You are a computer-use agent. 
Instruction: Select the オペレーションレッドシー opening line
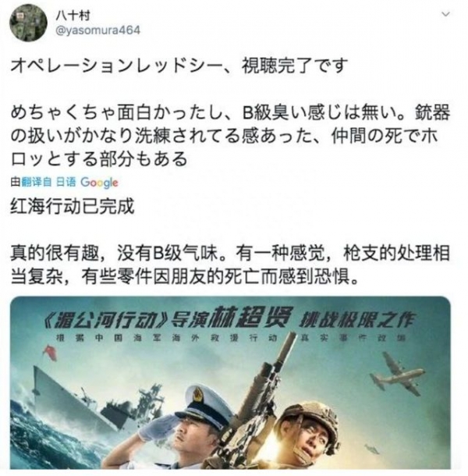point(179,66)
